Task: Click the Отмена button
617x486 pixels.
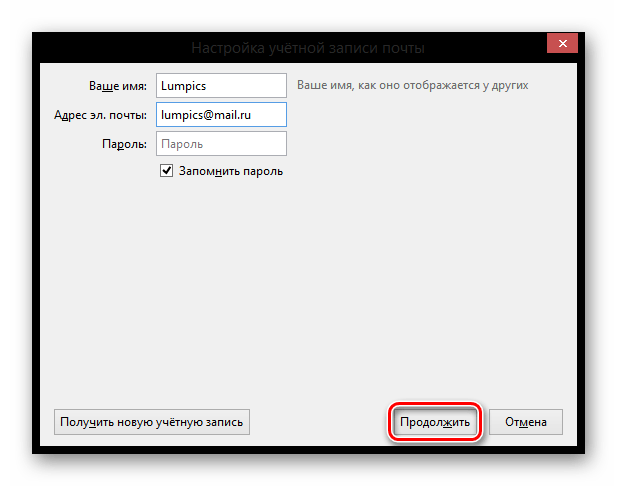Action: 526,422
